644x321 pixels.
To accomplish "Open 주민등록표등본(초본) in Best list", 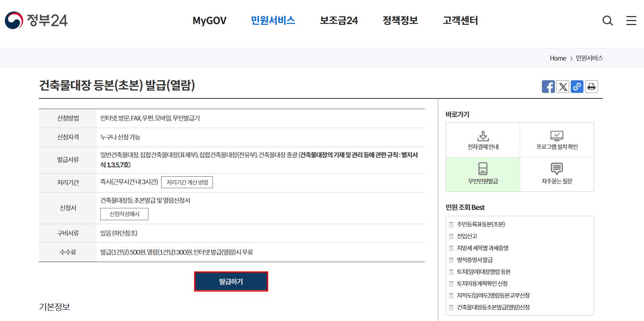I will click(x=481, y=224).
